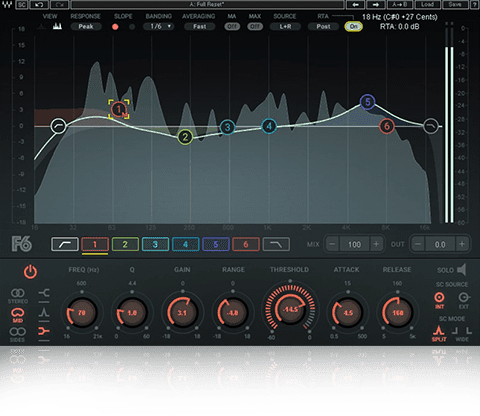Select Stereo processing mode

(18, 296)
